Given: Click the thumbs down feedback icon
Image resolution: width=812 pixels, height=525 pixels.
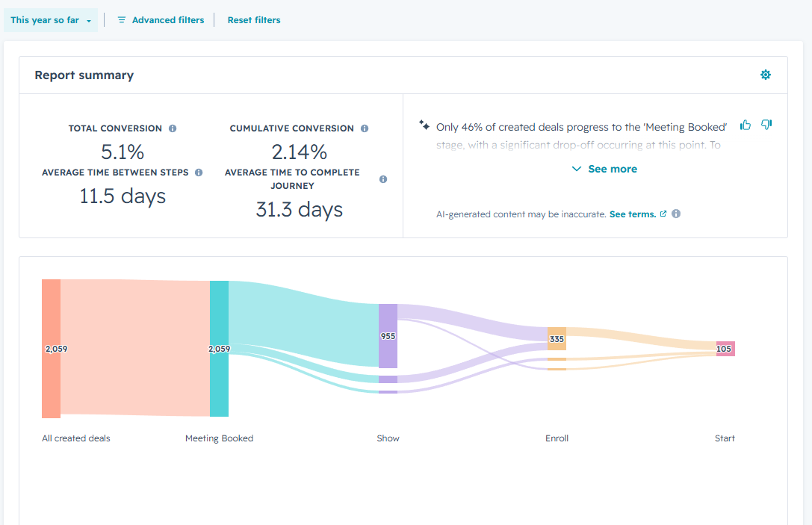Looking at the screenshot, I should point(766,124).
